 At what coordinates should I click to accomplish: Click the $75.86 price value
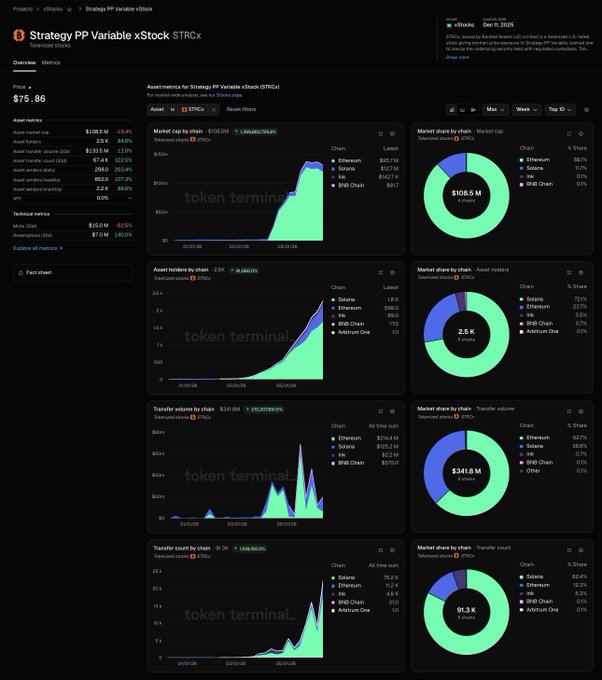29,99
